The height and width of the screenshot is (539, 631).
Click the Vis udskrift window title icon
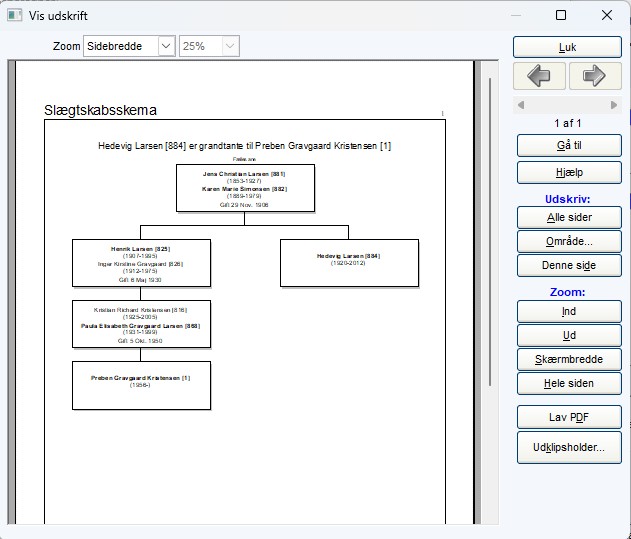point(13,15)
